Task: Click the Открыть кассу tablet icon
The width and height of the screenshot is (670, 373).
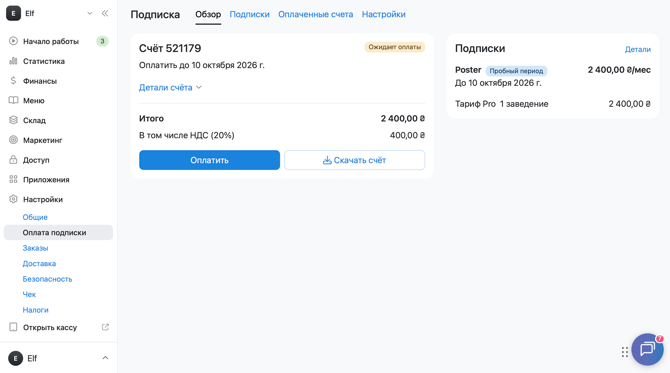Action: 13,327
